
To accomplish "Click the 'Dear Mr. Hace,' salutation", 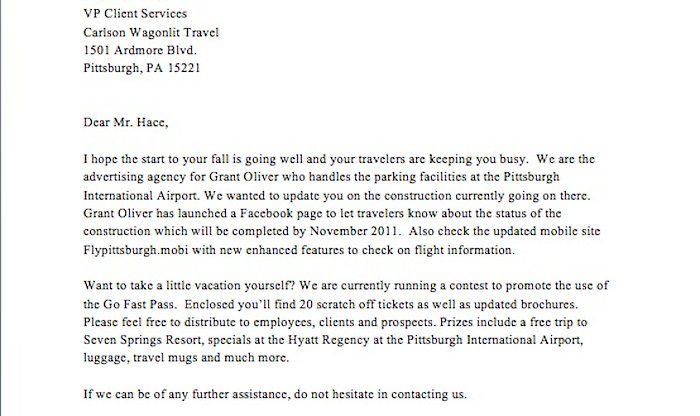I will click(126, 122).
